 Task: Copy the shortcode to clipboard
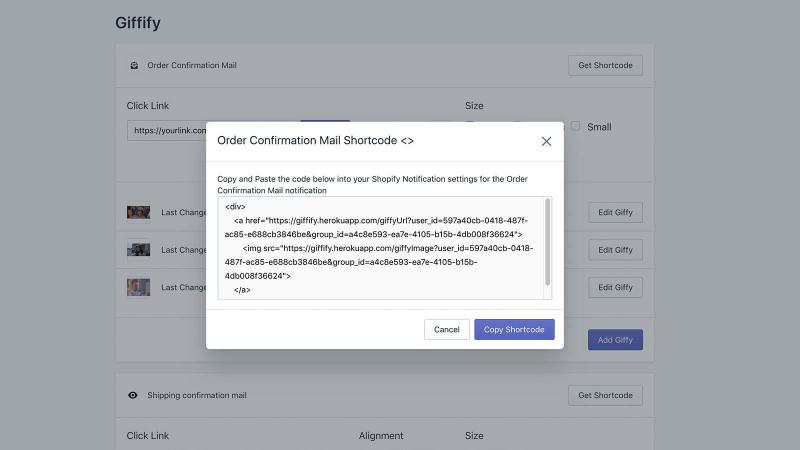514,330
